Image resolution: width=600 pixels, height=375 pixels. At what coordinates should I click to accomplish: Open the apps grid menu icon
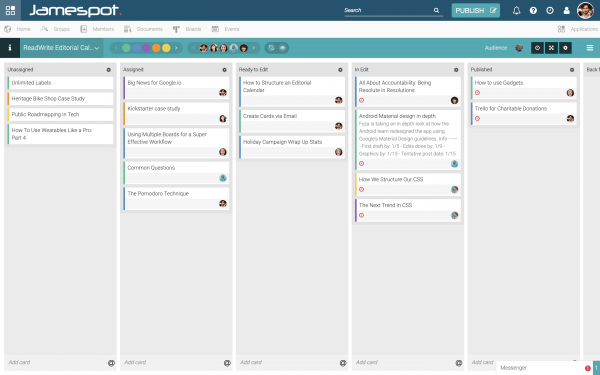pyautogui.click(x=10, y=10)
